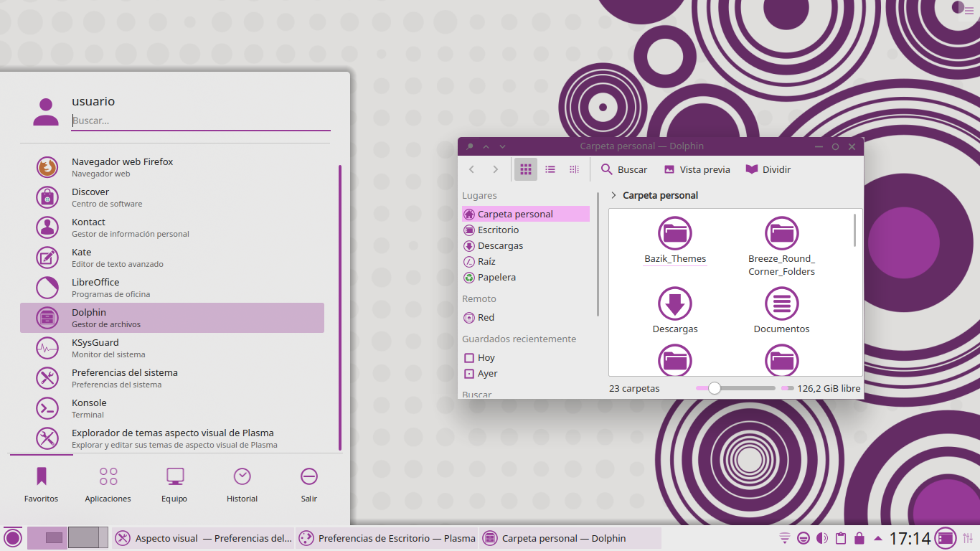Click keep-above arrow in Dolphin titlebar
Viewport: 980px width, 551px height.
pos(486,146)
